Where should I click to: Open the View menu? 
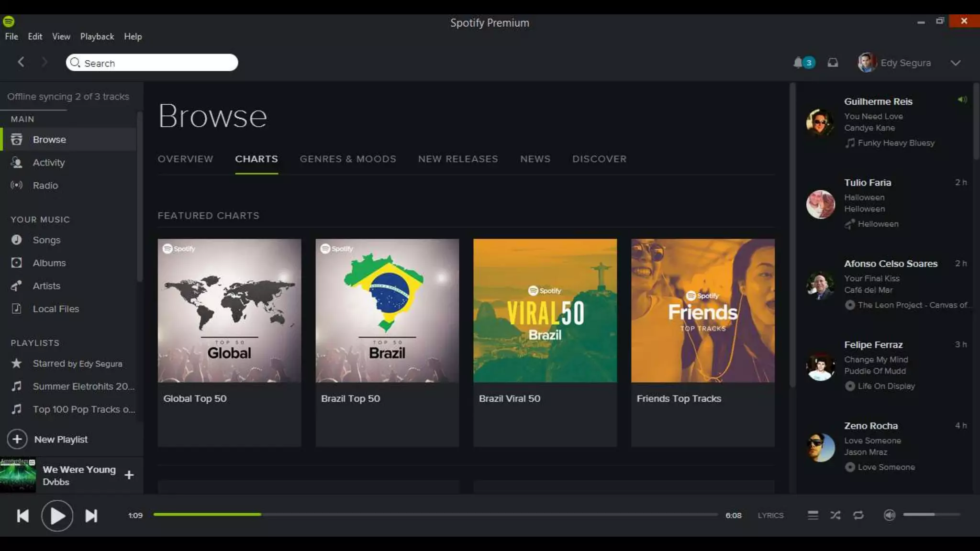(61, 36)
